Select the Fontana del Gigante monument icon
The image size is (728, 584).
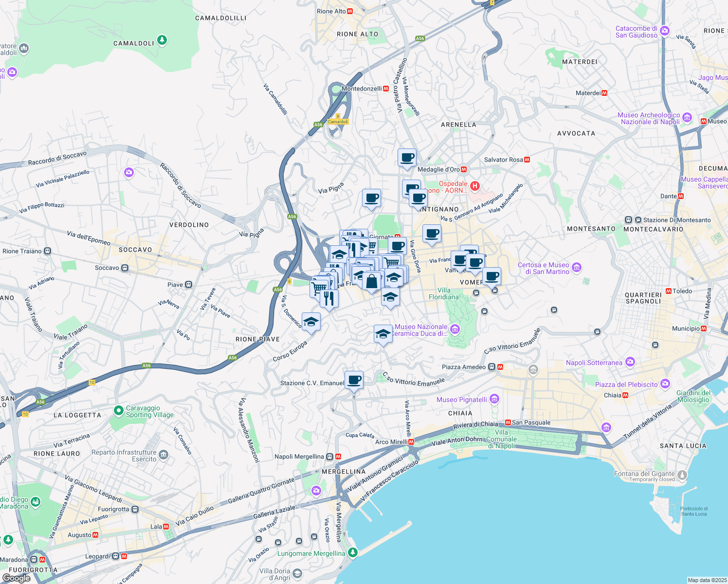point(682,474)
